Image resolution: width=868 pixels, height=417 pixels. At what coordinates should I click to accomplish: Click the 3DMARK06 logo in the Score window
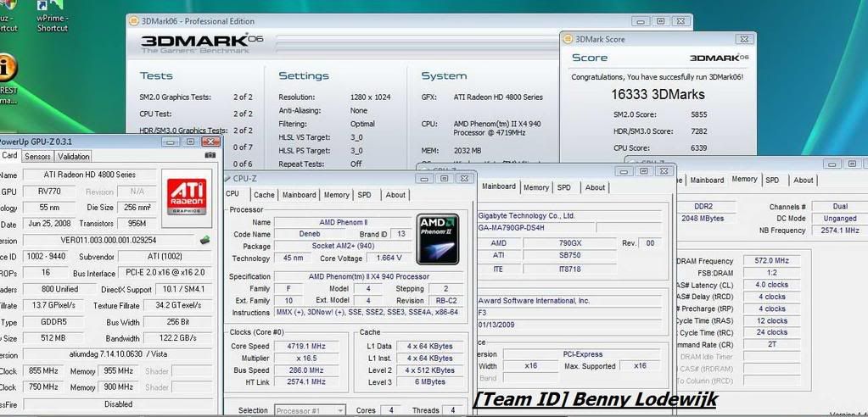pyautogui.click(x=719, y=58)
